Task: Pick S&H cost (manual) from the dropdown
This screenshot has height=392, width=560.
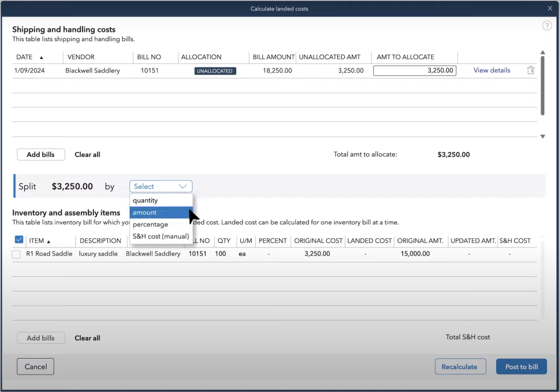Action: (160, 236)
